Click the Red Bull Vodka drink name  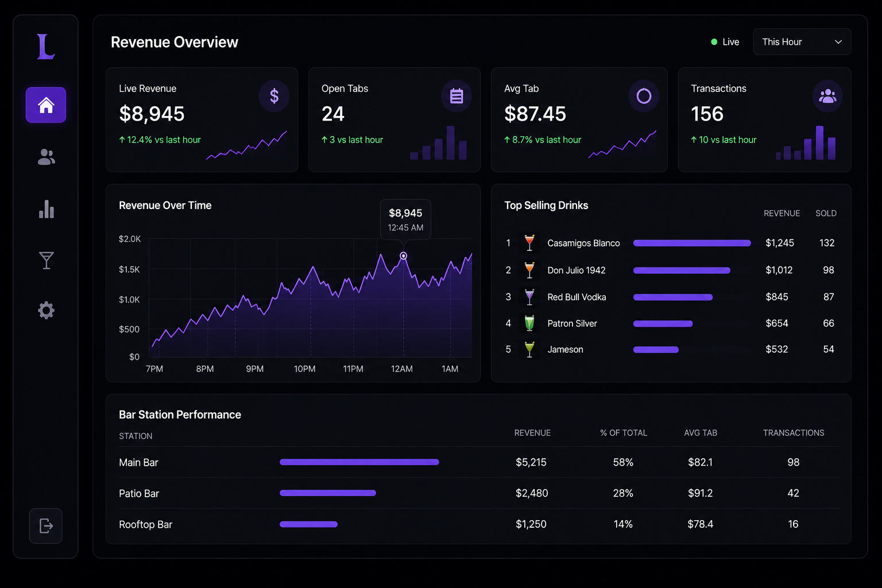coord(577,297)
